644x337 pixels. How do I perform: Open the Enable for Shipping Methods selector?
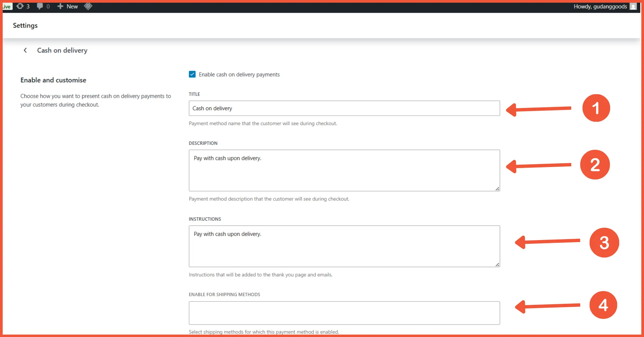[344, 313]
